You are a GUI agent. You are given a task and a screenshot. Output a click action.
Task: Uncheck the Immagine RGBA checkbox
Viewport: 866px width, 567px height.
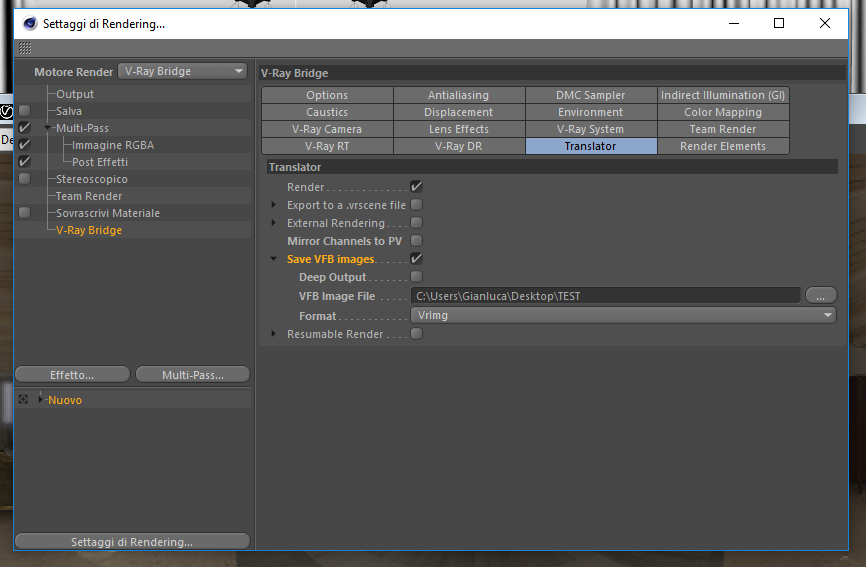[x=24, y=145]
